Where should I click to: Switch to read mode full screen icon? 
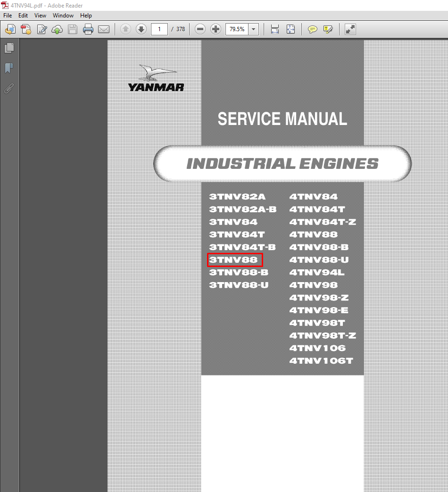click(x=350, y=29)
